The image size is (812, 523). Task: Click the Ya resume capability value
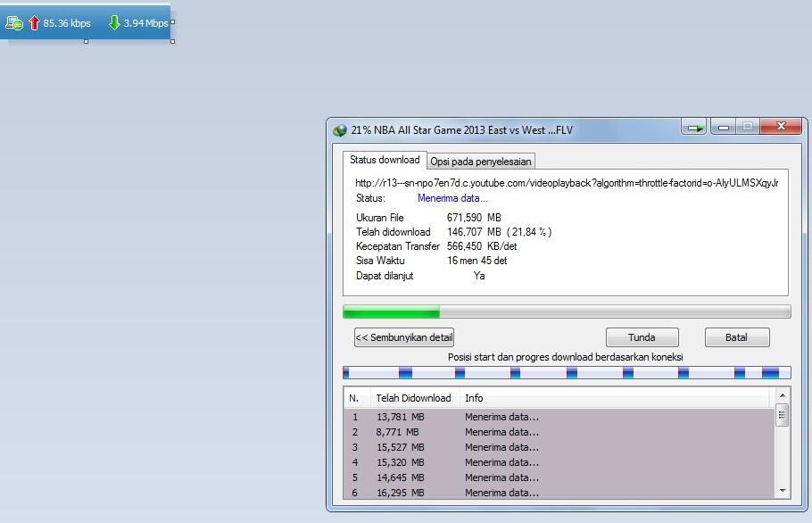(x=479, y=276)
